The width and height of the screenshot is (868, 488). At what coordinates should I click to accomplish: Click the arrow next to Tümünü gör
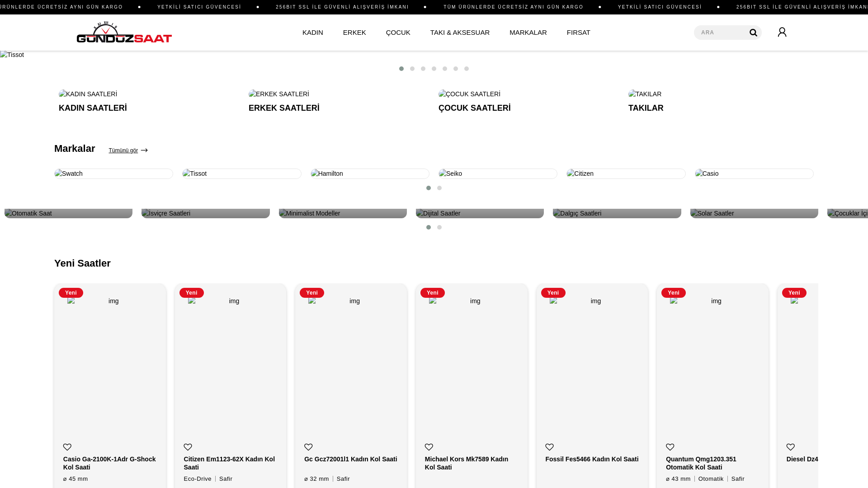point(144,150)
